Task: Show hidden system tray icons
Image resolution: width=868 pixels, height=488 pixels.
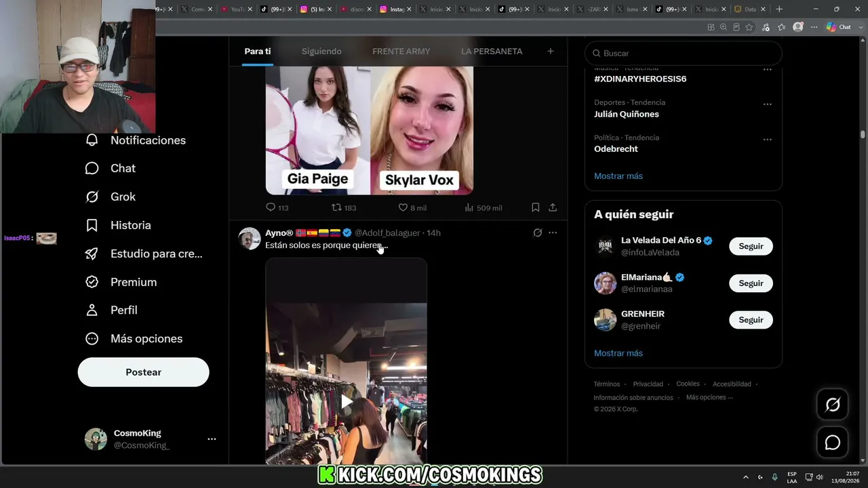Action: click(746, 477)
